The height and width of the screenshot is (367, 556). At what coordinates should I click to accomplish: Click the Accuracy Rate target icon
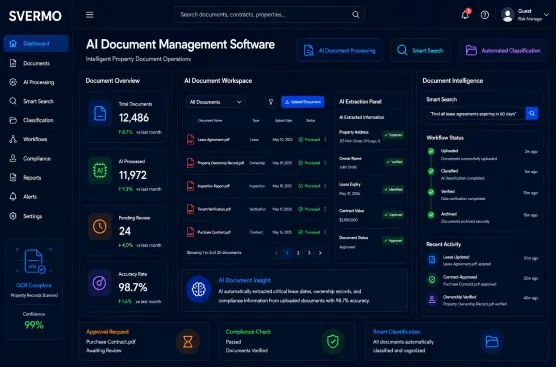click(100, 283)
